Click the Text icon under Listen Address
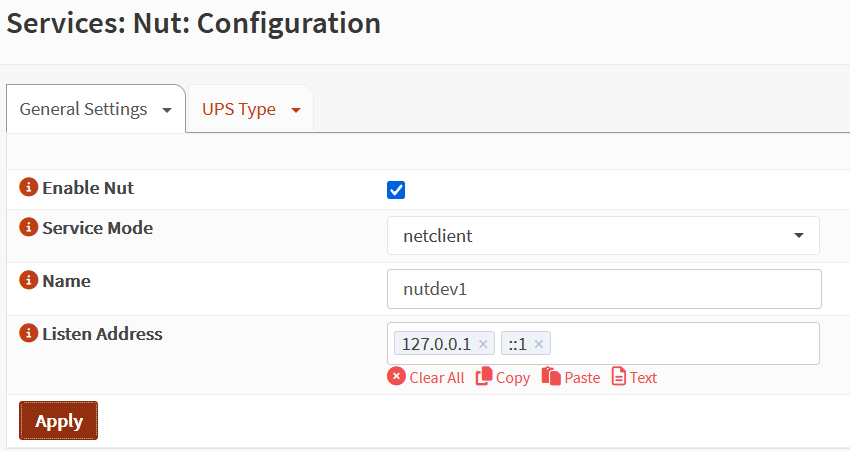Screen dimensions: 850x451 (619, 377)
